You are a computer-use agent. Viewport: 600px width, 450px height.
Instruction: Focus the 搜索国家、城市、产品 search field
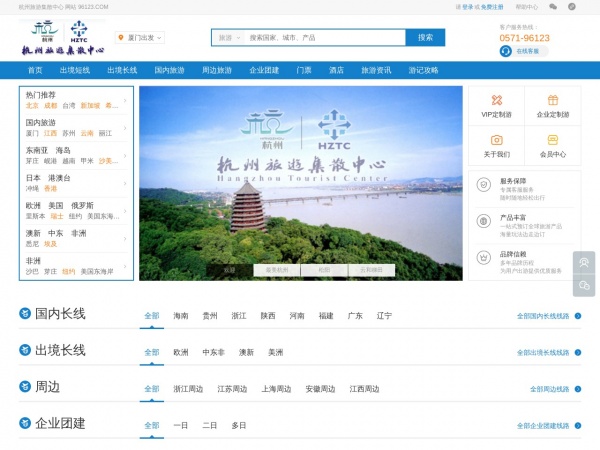point(325,38)
